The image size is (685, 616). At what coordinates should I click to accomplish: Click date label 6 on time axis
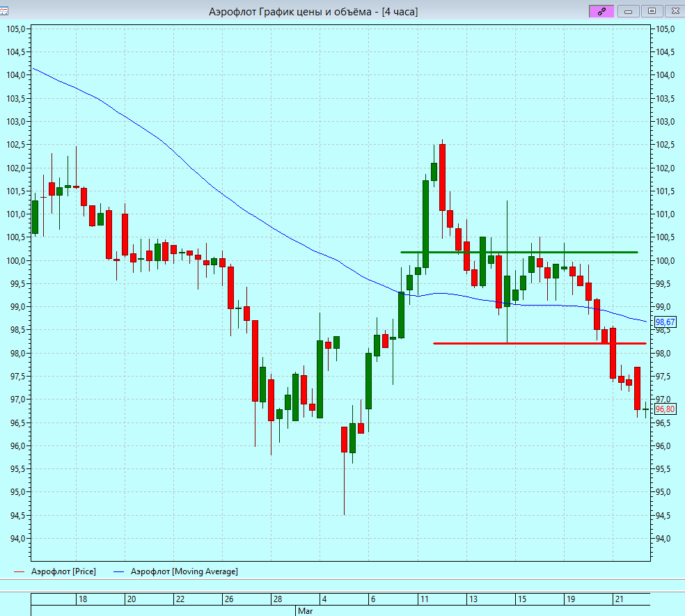pyautogui.click(x=373, y=599)
